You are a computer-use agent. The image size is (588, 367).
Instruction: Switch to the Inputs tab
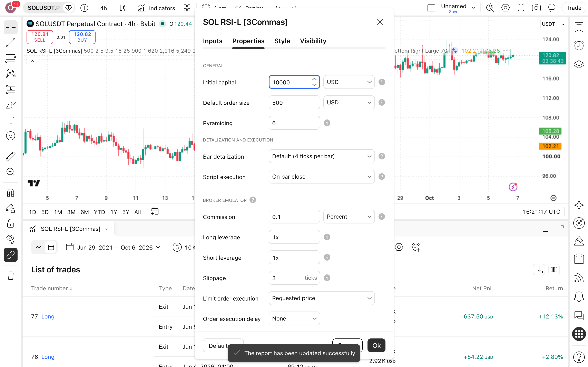click(x=213, y=41)
